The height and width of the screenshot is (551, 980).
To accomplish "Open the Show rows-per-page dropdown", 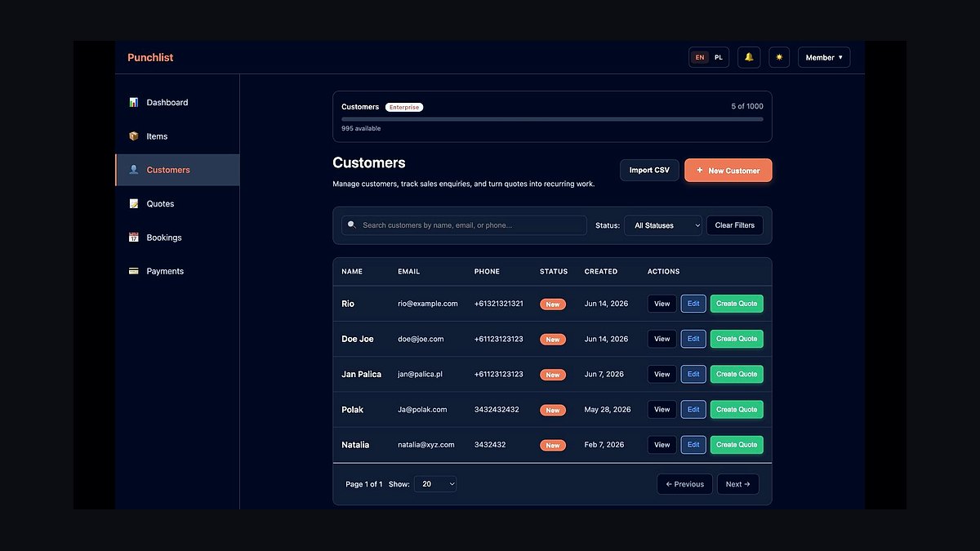I will pyautogui.click(x=435, y=484).
